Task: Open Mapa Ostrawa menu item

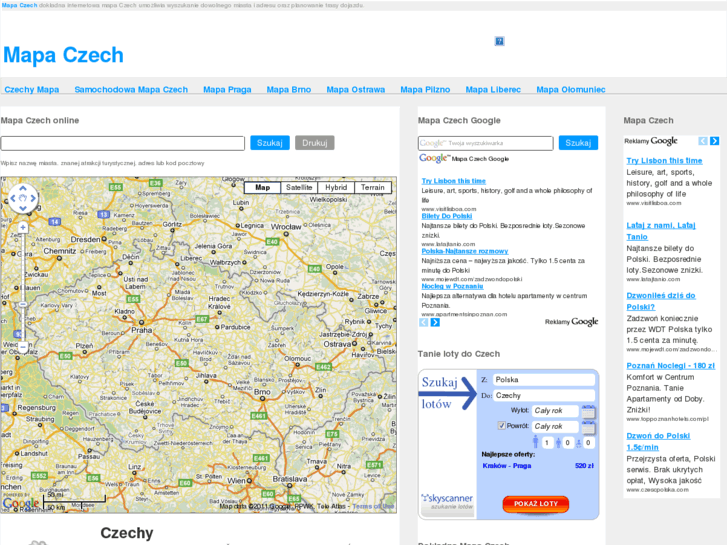Action: (x=356, y=90)
